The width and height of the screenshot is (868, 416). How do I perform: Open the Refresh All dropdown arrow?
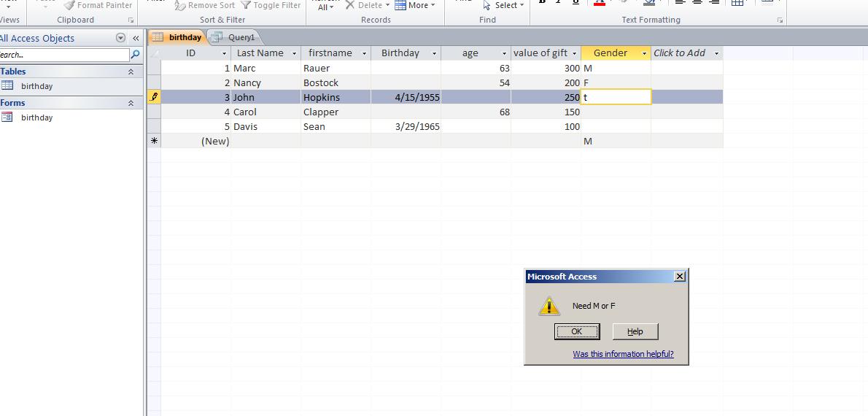[332, 7]
